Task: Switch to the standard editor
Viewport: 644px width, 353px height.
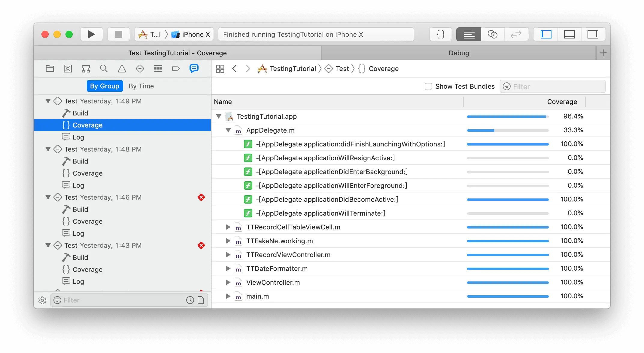Action: (x=469, y=34)
